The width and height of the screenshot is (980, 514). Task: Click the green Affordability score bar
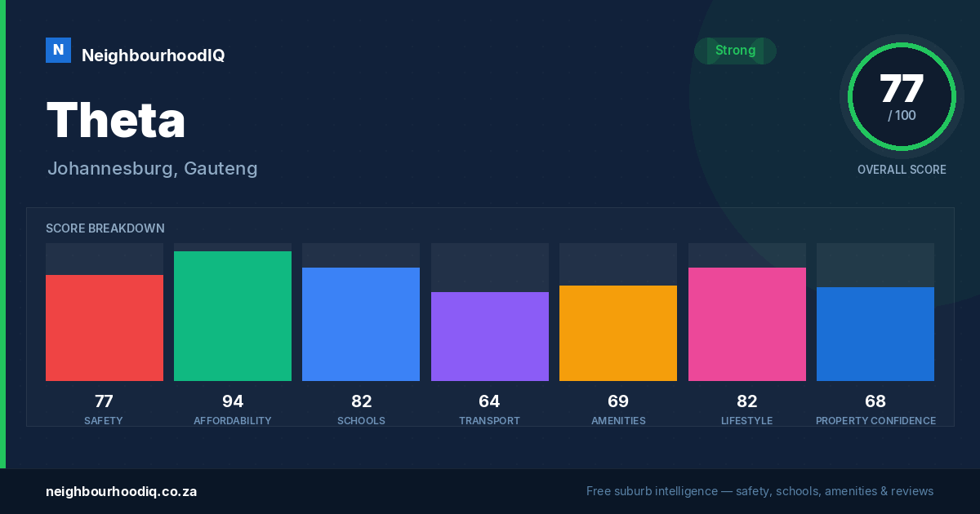[233, 316]
